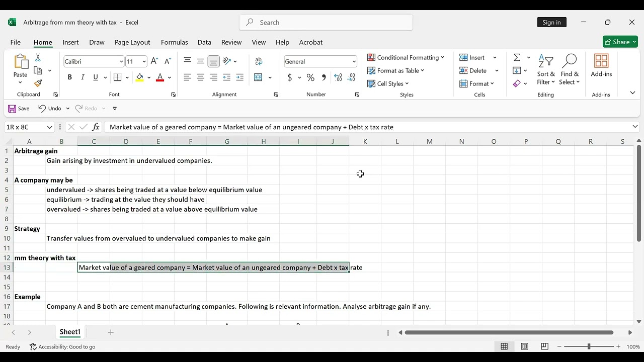Increase indent of cell contents
The height and width of the screenshot is (362, 644).
(239, 77)
